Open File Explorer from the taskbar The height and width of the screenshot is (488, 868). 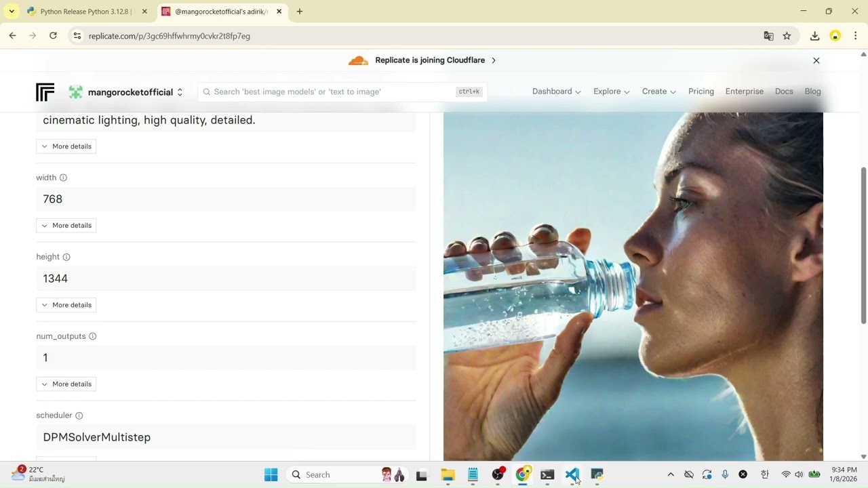[448, 474]
